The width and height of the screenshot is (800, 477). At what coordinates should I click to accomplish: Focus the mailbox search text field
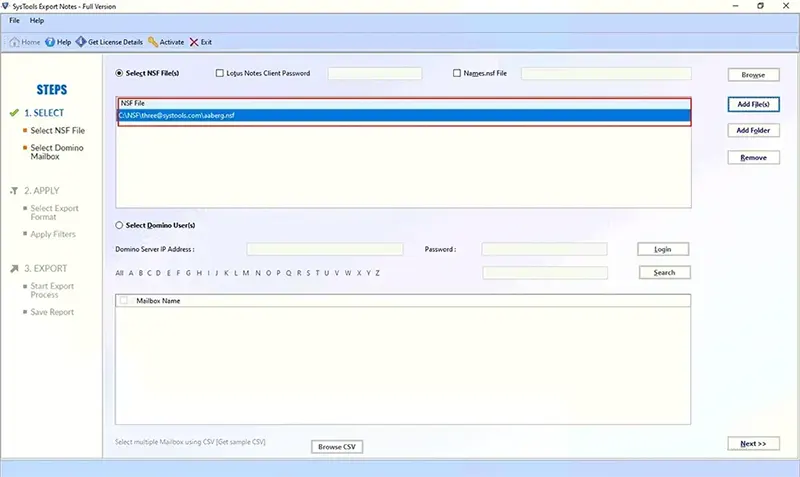[x=545, y=272]
